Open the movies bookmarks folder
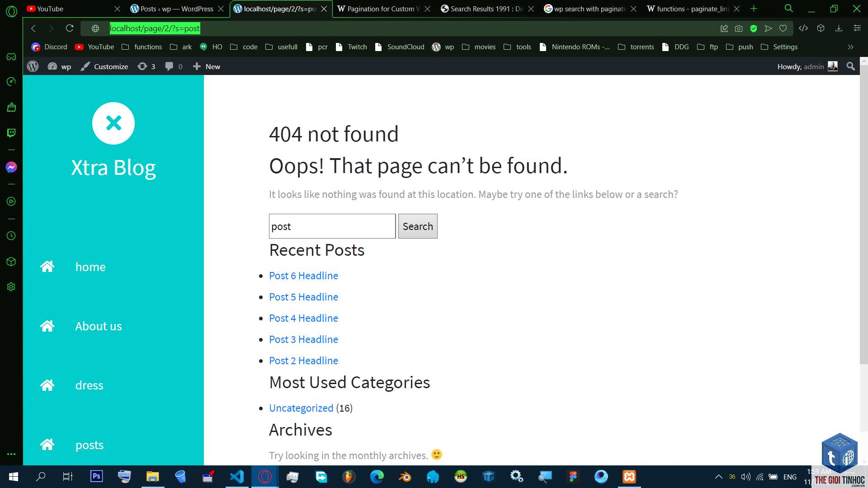Image resolution: width=868 pixels, height=488 pixels. point(479,47)
